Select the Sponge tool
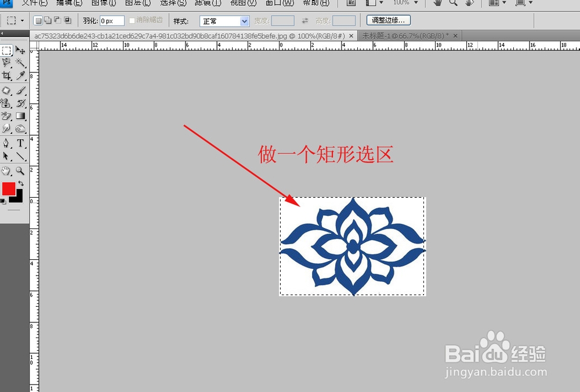Image resolution: width=580 pixels, height=392 pixels. 20,128
